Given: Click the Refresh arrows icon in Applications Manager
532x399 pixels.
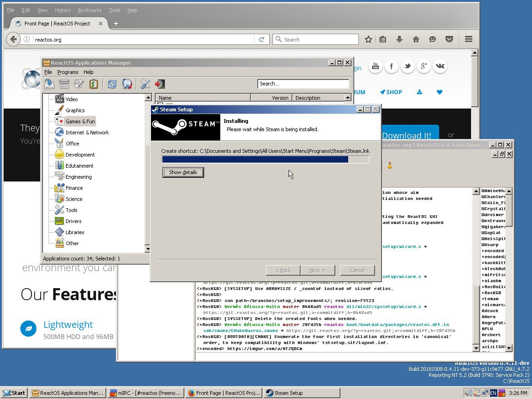Looking at the screenshot, I should click(112, 84).
